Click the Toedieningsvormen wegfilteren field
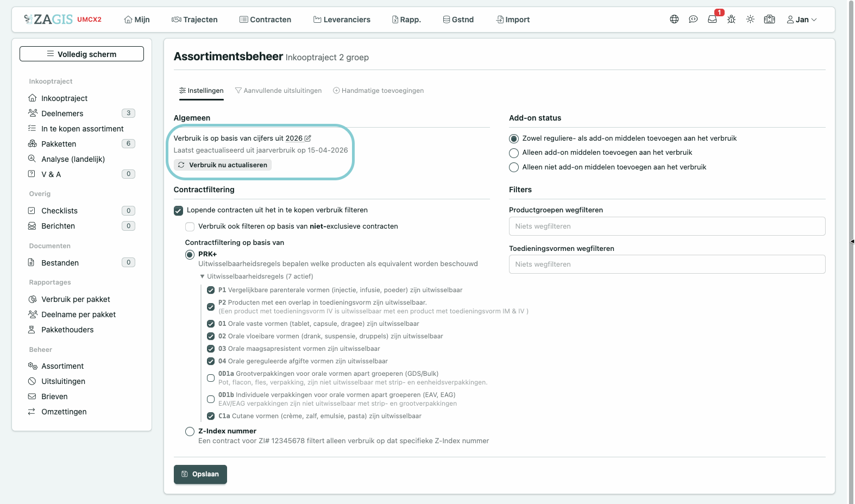This screenshot has height=504, width=855. [667, 264]
